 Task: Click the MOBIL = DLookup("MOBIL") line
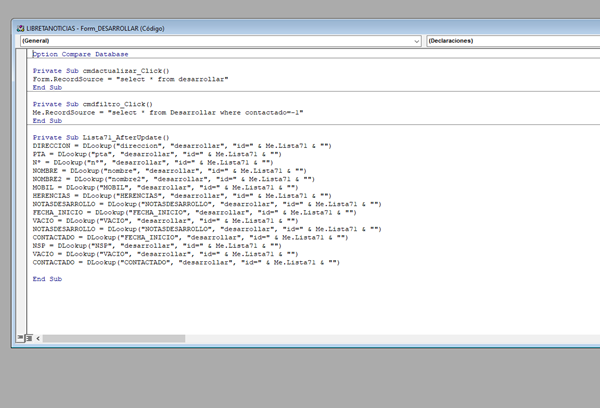pos(165,188)
